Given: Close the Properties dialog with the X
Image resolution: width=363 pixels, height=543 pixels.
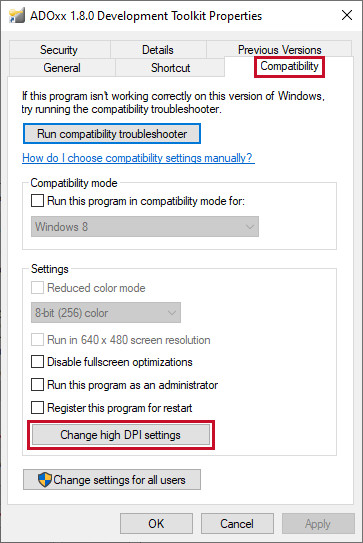Looking at the screenshot, I should (x=347, y=15).
